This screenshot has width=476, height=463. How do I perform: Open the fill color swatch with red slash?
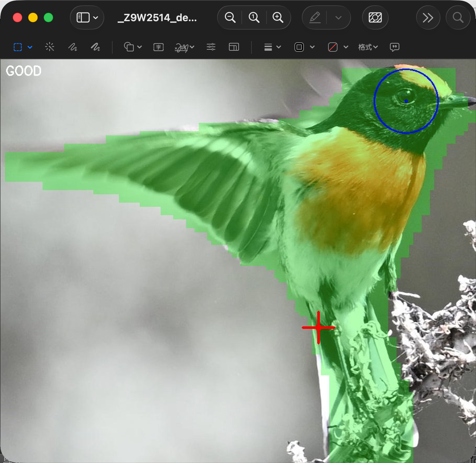[333, 47]
